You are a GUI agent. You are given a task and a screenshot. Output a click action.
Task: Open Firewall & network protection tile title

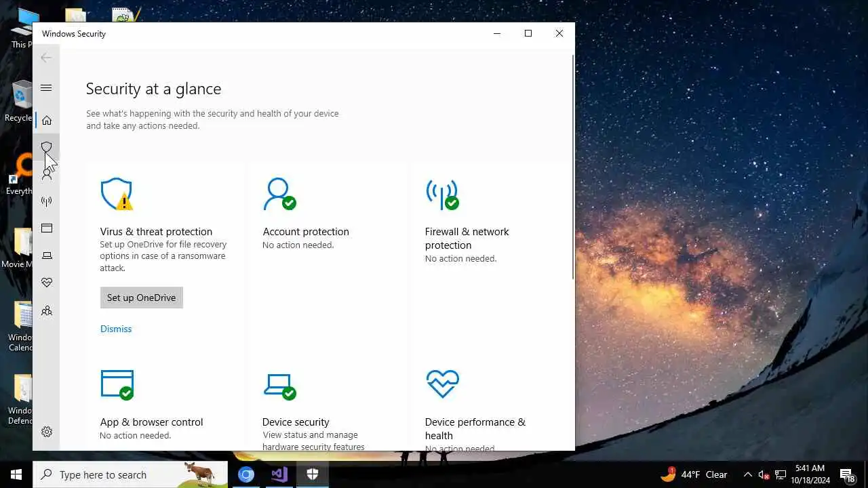coord(467,239)
